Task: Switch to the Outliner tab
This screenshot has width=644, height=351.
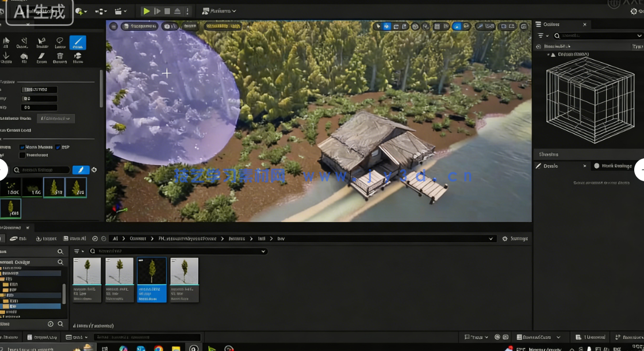Action: coord(551,24)
